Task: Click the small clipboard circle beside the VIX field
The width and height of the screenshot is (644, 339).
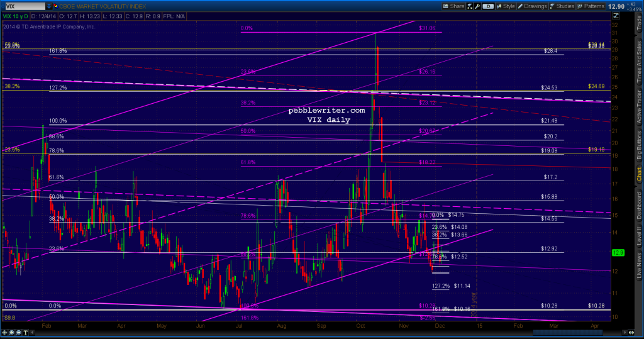Action: click(x=3, y=6)
